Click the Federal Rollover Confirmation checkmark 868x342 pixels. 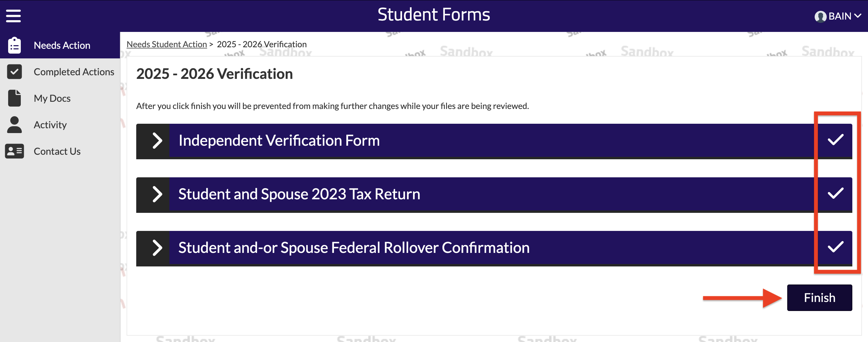(836, 248)
